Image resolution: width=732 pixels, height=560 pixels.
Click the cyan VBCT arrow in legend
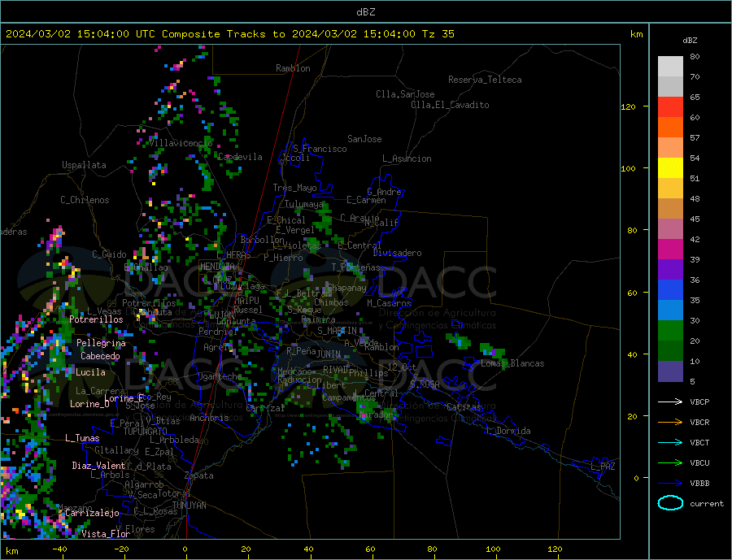pyautogui.click(x=670, y=442)
